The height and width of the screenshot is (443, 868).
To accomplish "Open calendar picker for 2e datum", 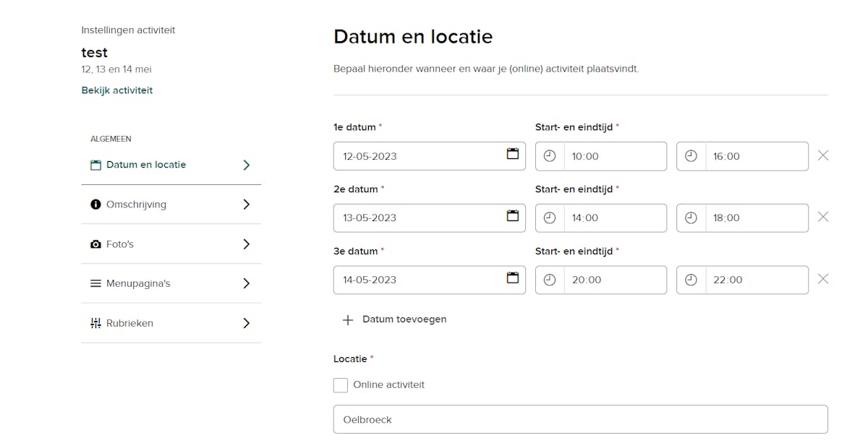I will coord(512,216).
